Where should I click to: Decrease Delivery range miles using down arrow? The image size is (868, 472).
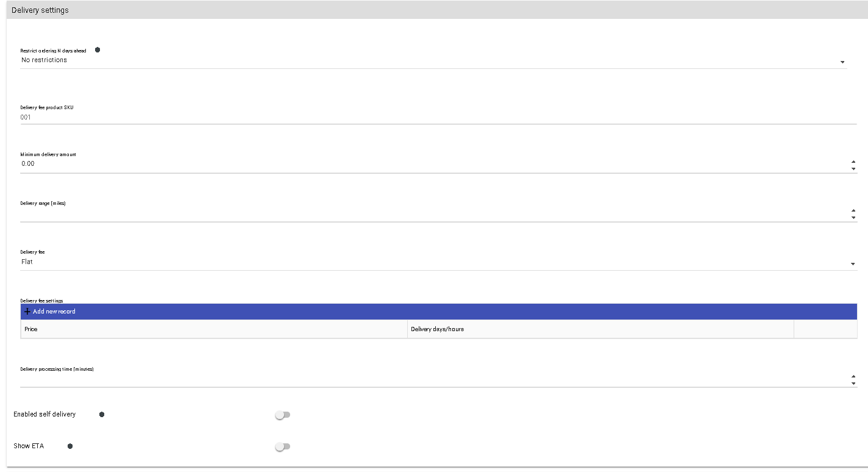pos(853,217)
